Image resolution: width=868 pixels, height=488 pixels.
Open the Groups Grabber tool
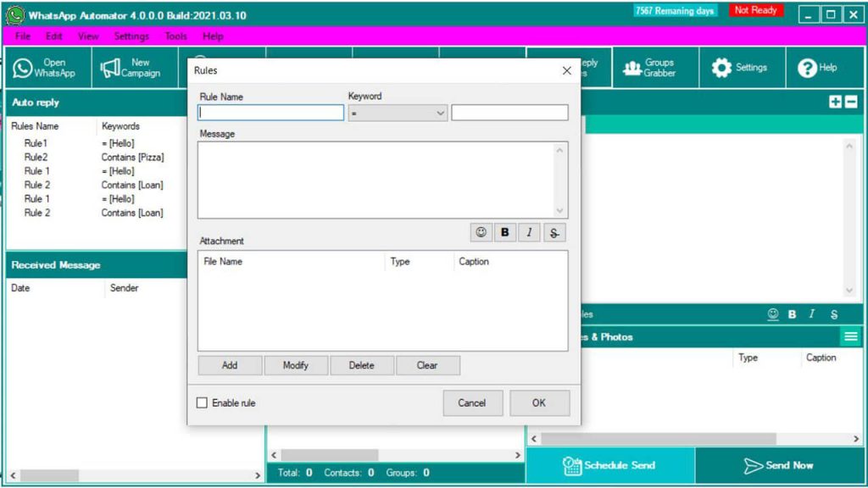point(653,68)
